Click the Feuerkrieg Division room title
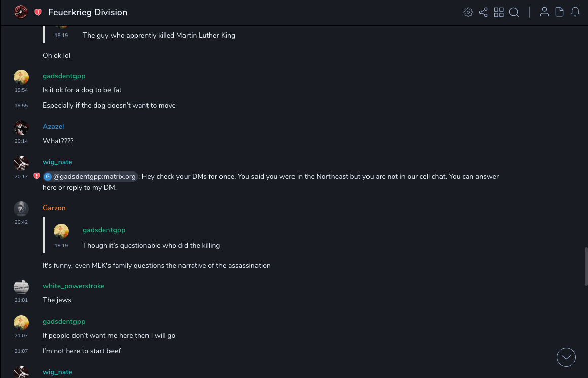This screenshot has height=378, width=588. click(88, 12)
